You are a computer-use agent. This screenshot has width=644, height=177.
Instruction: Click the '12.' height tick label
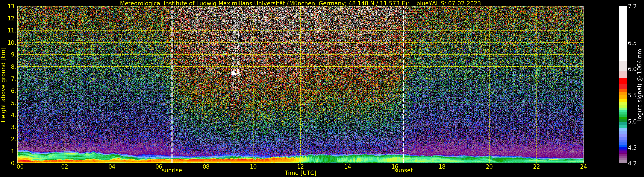click(x=12, y=18)
